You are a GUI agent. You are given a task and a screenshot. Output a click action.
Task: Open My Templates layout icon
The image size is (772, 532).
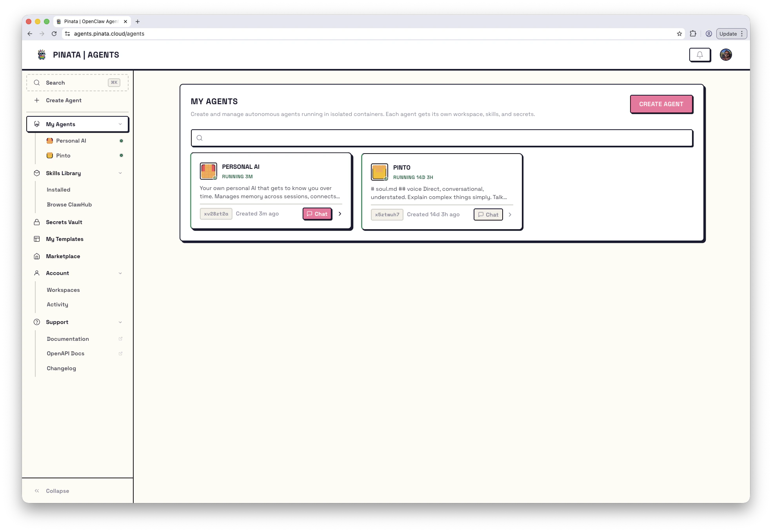click(x=37, y=239)
